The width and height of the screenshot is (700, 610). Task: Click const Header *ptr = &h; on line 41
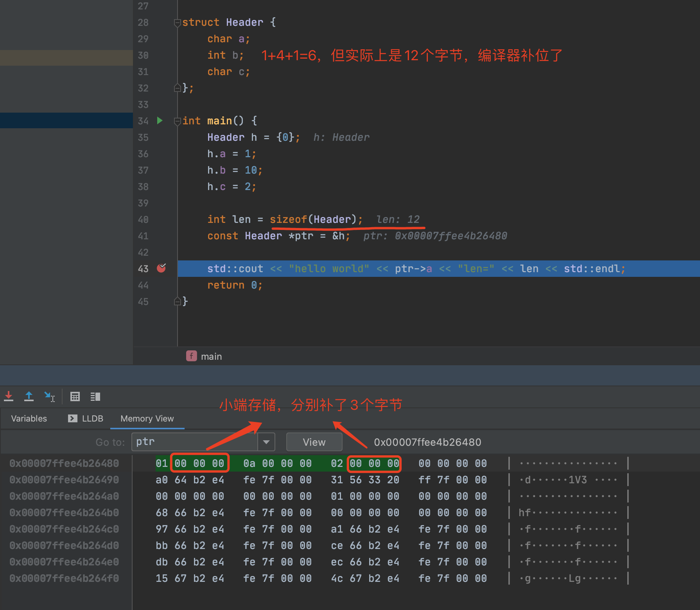tap(278, 236)
